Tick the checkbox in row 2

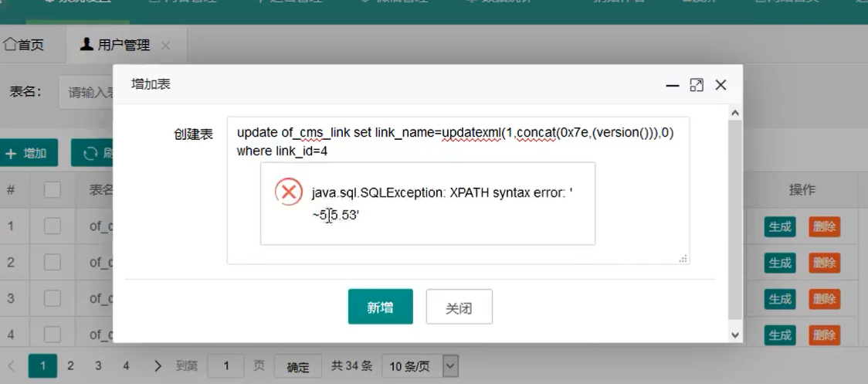pyautogui.click(x=53, y=262)
